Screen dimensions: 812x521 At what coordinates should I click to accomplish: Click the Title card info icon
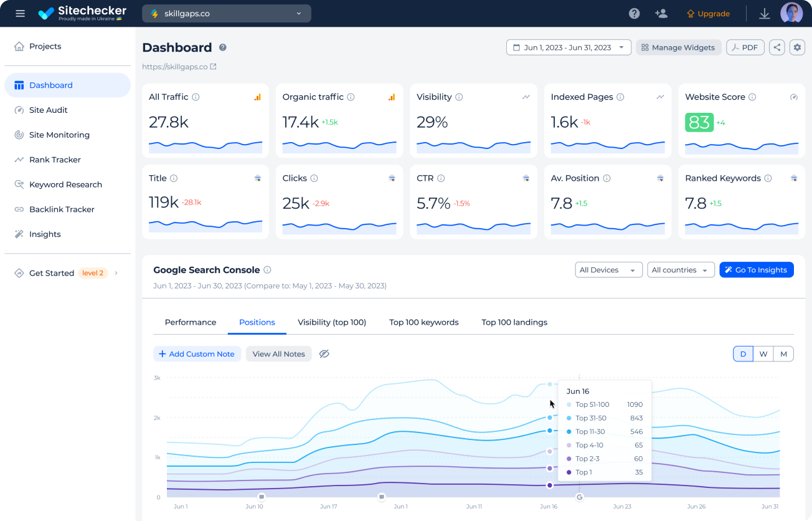(x=174, y=178)
